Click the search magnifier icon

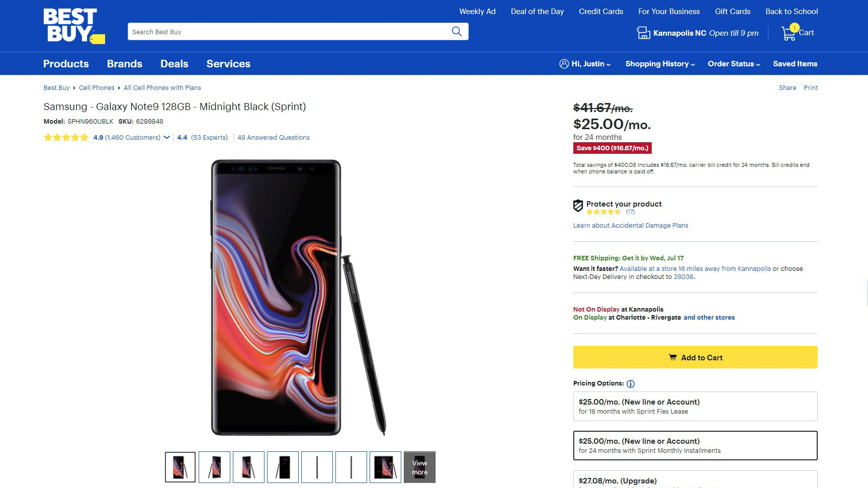(x=457, y=32)
